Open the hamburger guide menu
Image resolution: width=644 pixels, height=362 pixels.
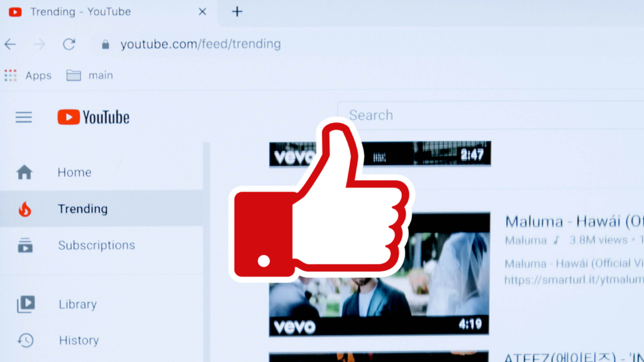point(24,118)
